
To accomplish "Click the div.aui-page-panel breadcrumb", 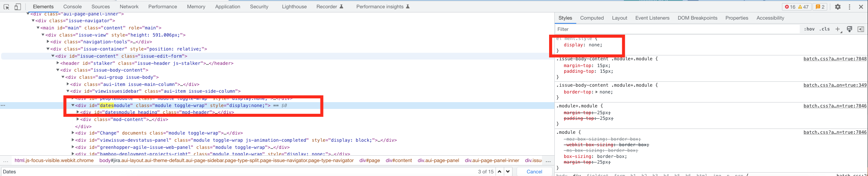I will (x=438, y=161).
